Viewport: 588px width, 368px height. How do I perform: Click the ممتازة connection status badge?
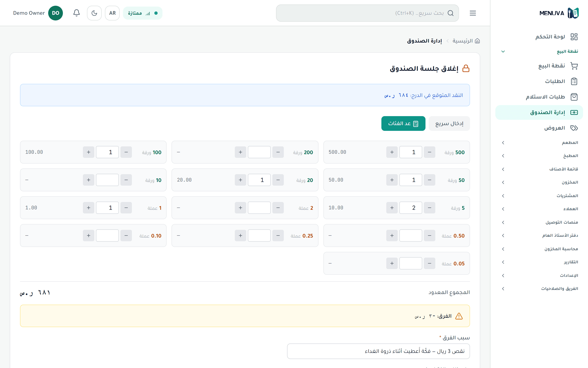pos(143,13)
